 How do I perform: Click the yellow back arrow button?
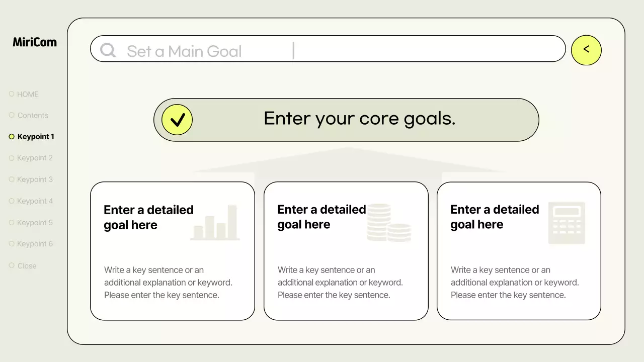pos(586,50)
